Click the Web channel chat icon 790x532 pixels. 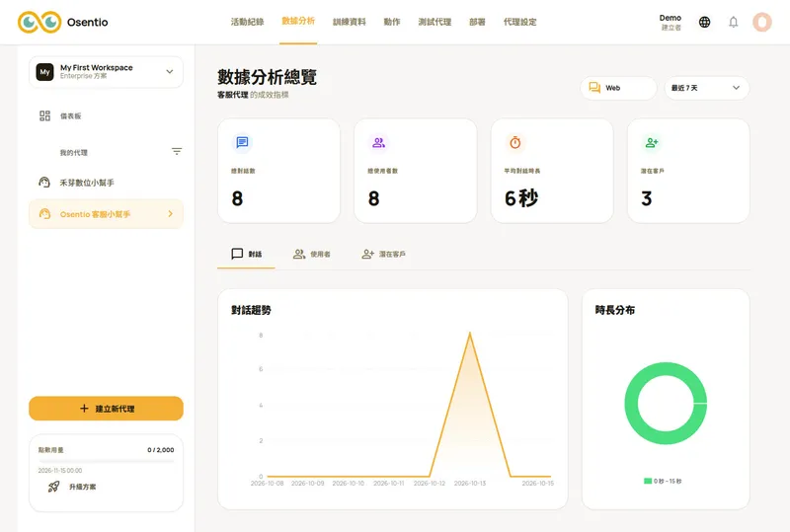[x=594, y=88]
